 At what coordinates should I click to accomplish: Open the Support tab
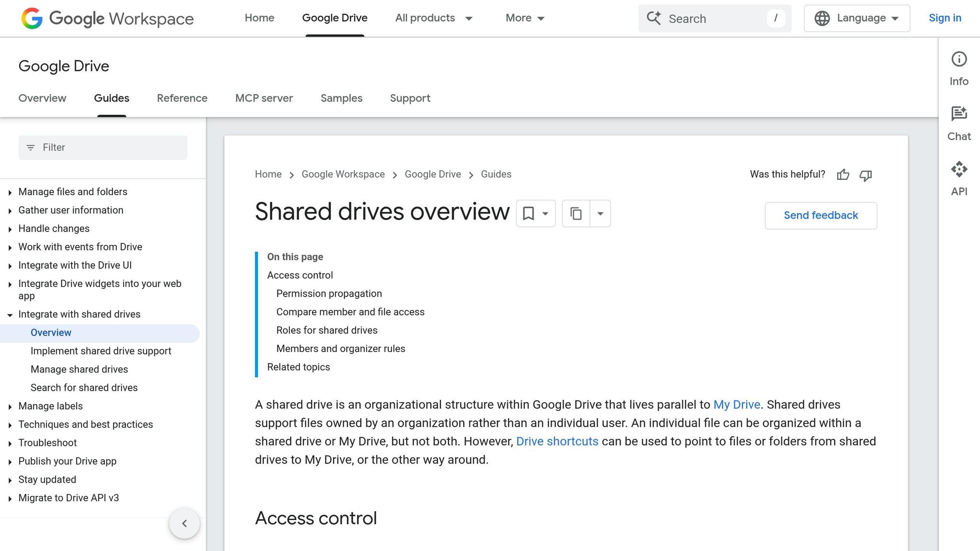(410, 98)
